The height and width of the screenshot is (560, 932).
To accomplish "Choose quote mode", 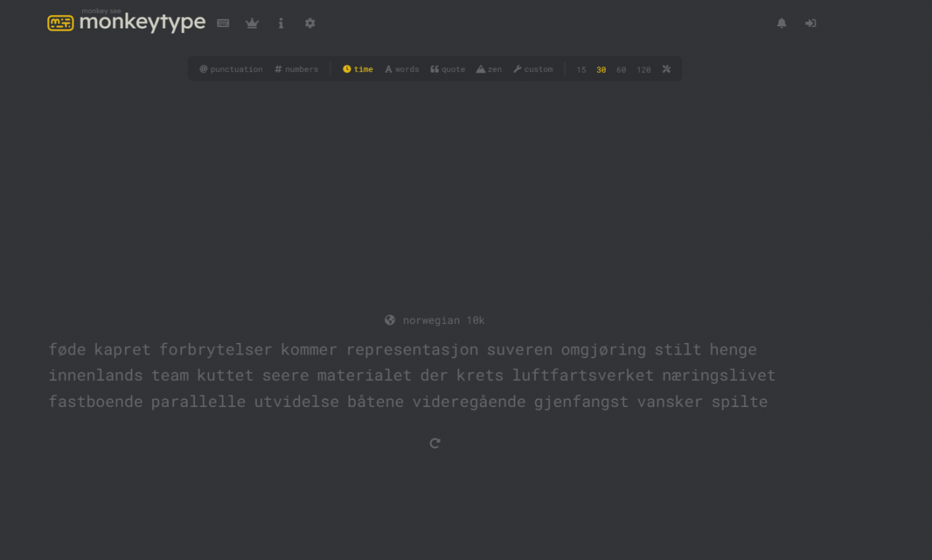I will click(x=447, y=68).
